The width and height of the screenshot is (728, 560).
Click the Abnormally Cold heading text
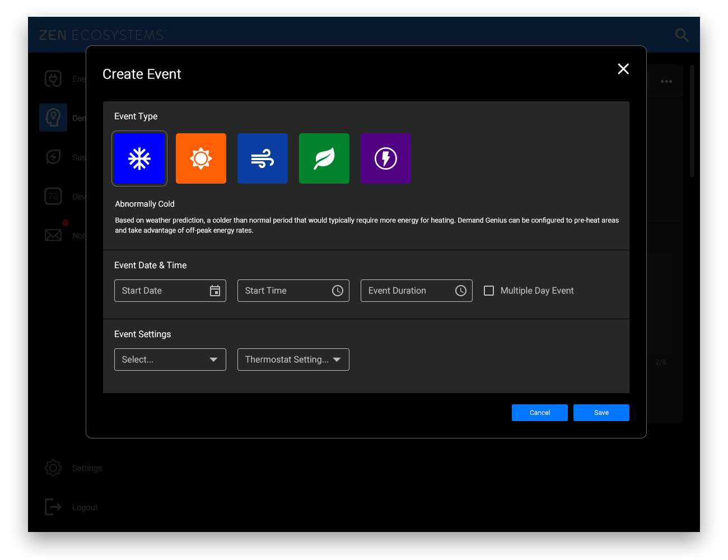(145, 204)
